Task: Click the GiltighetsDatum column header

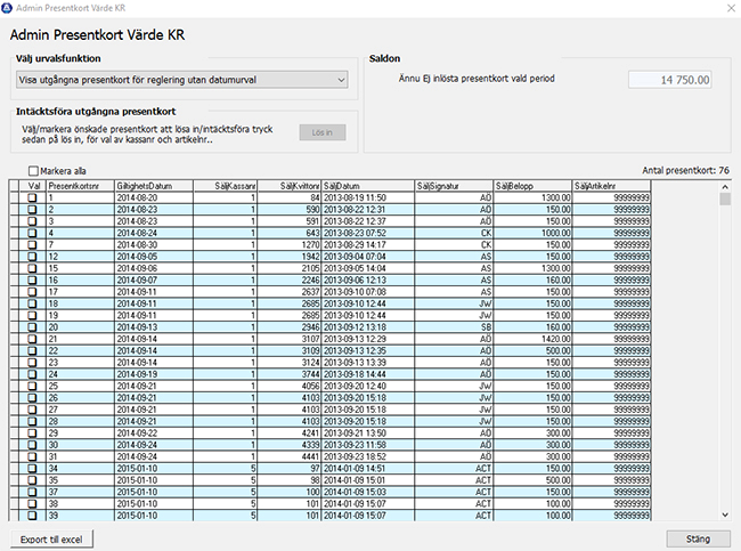Action: click(x=154, y=186)
